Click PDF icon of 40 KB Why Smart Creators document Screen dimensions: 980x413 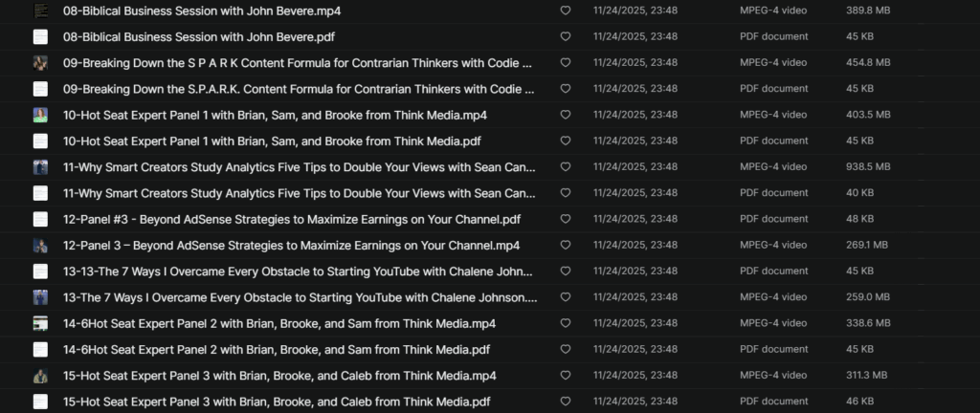pyautogui.click(x=40, y=193)
